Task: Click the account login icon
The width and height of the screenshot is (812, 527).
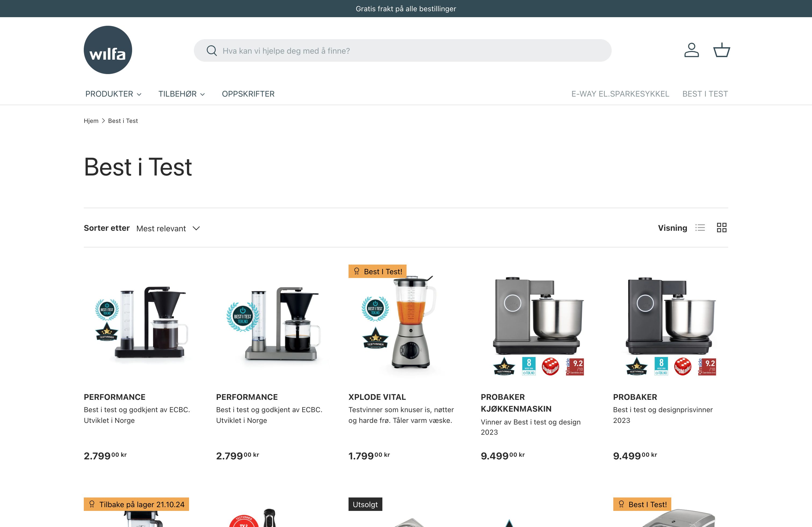Action: (691, 50)
